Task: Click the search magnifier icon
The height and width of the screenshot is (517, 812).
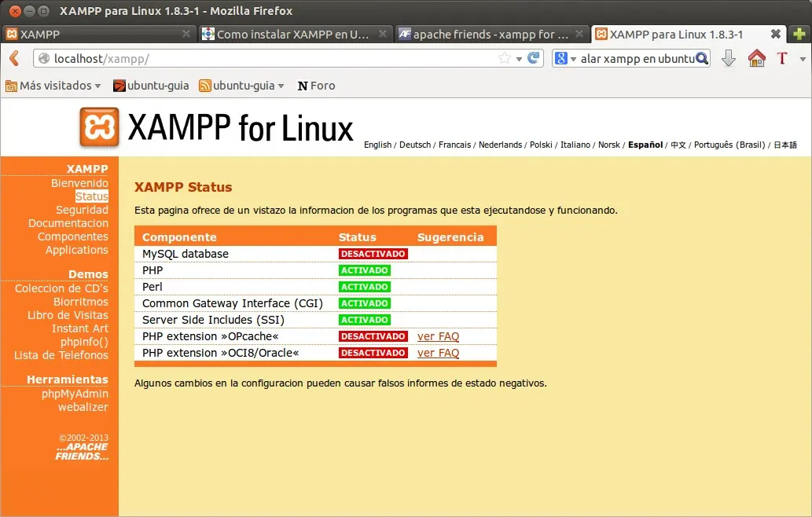Action: point(702,58)
